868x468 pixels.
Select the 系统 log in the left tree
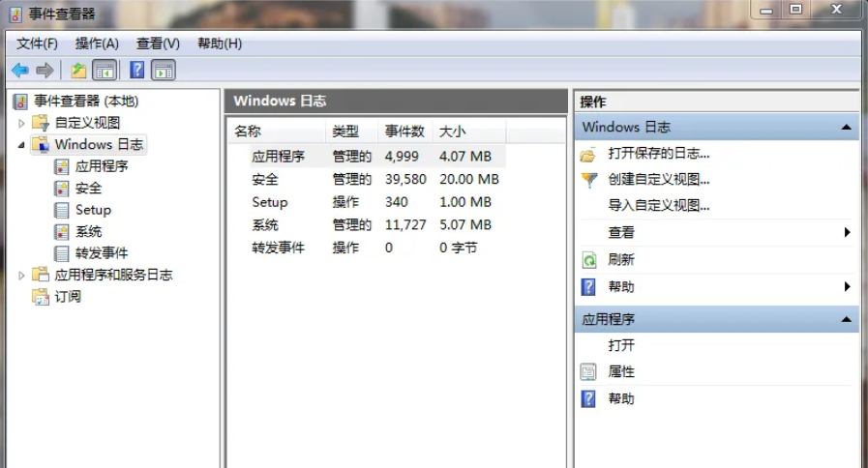(88, 232)
